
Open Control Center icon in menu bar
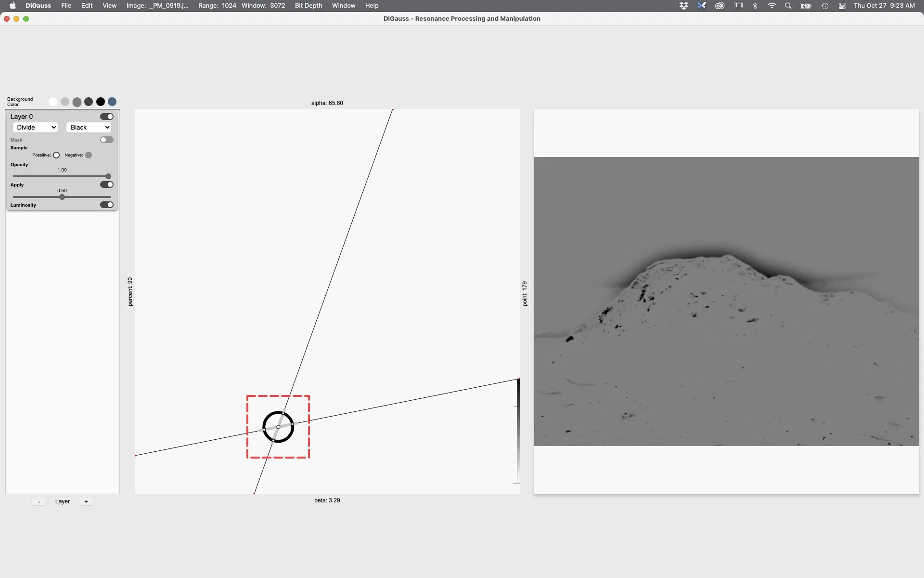click(842, 6)
